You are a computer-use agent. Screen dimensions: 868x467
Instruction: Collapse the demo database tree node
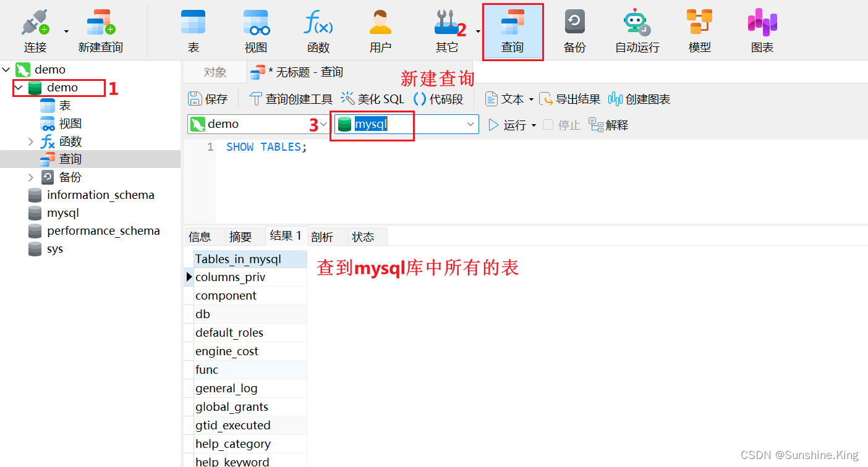tap(19, 88)
